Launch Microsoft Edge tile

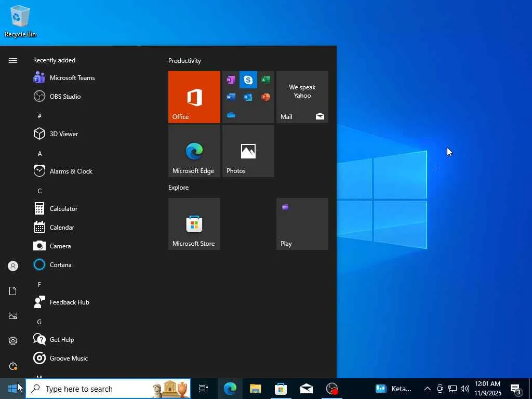[194, 151]
